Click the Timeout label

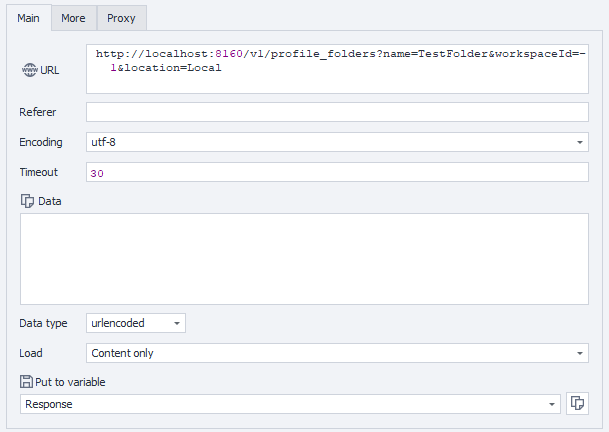click(39, 172)
